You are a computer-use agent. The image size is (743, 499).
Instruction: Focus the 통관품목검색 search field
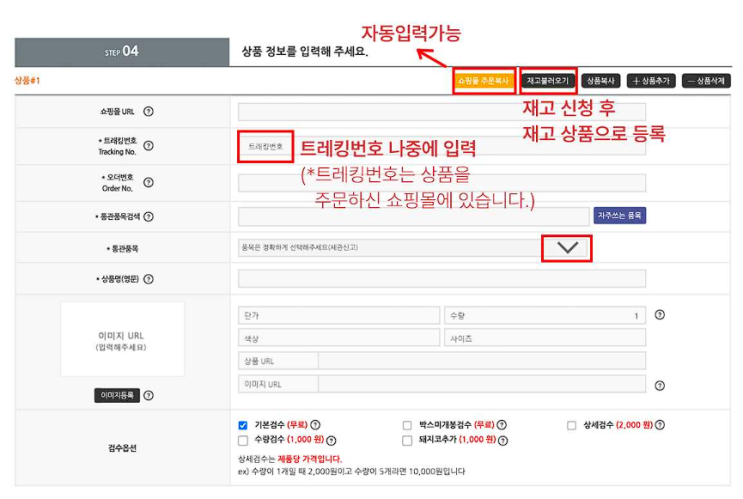click(414, 216)
